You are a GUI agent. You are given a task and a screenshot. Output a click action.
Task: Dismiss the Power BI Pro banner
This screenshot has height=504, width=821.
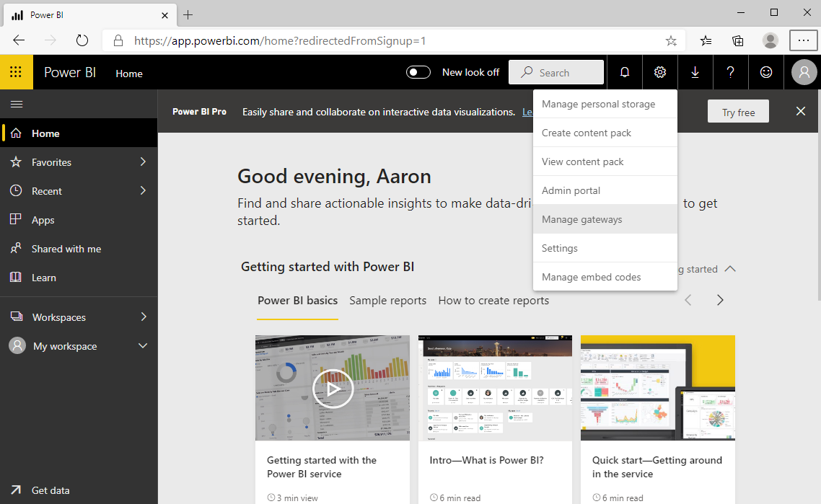(801, 111)
